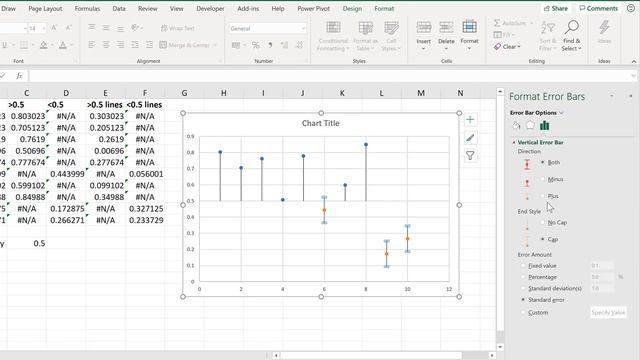Open the Chart Elements plus button
The height and width of the screenshot is (360, 640).
470,120
